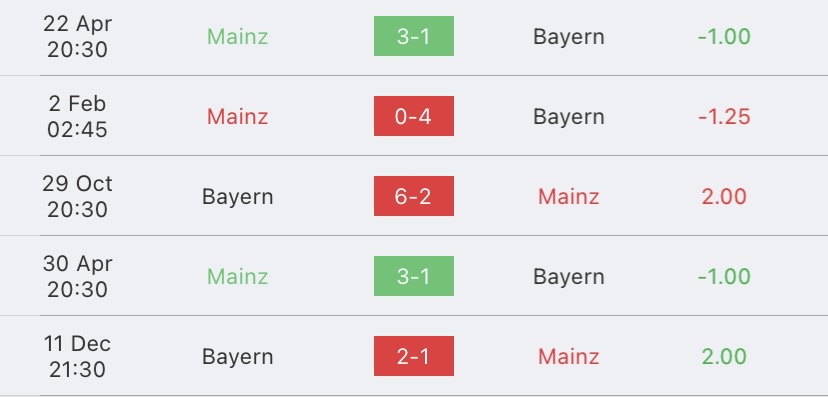The image size is (828, 397).
Task: Select Bayern home team on 11 Dec
Action: tap(238, 357)
